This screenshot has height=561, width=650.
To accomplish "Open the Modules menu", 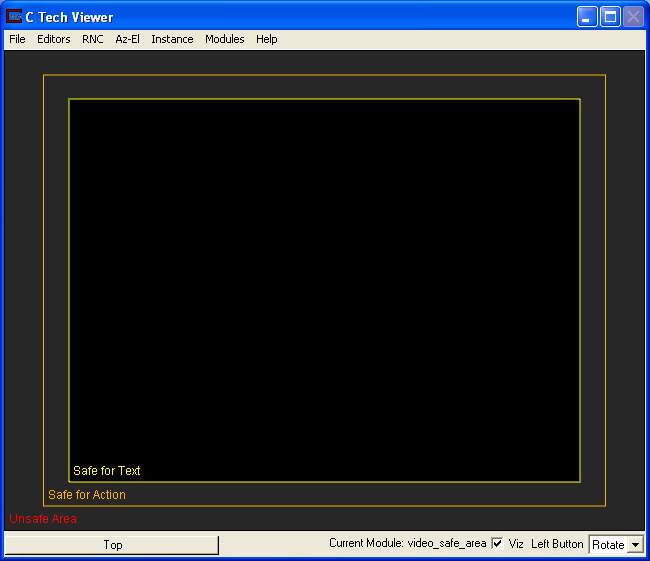I will coord(224,39).
